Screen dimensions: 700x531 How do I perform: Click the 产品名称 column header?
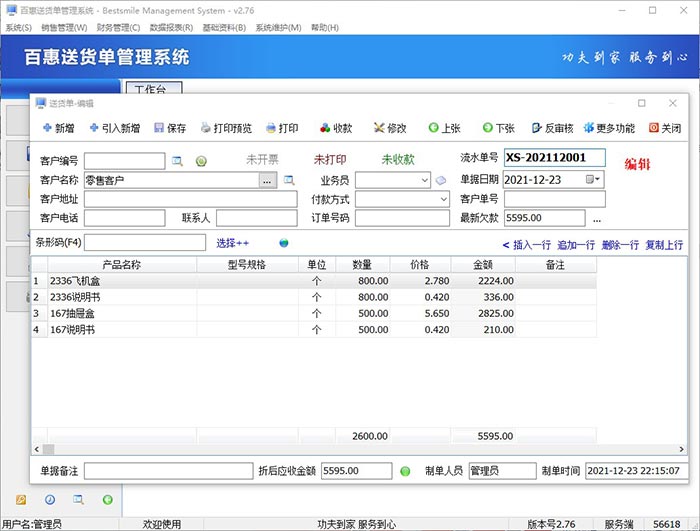(x=122, y=265)
